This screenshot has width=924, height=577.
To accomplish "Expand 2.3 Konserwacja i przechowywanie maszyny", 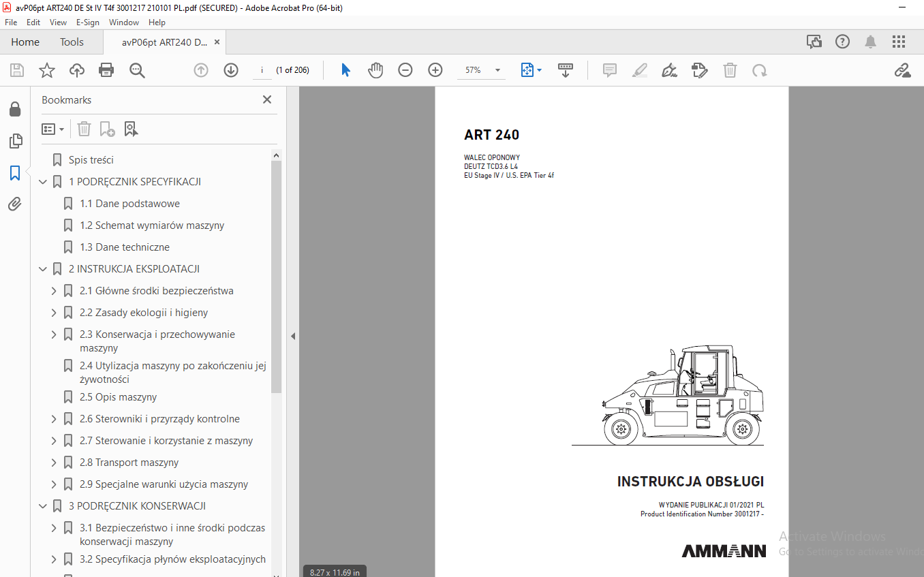I will pos(55,334).
